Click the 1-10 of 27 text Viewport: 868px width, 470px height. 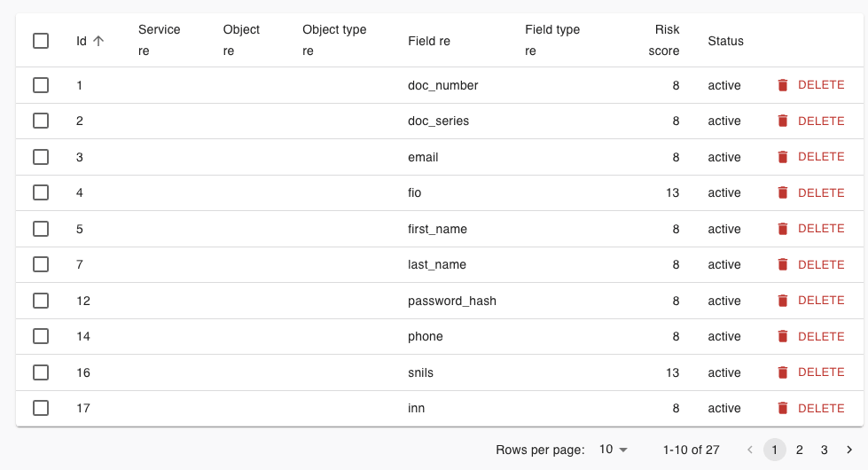(x=692, y=450)
